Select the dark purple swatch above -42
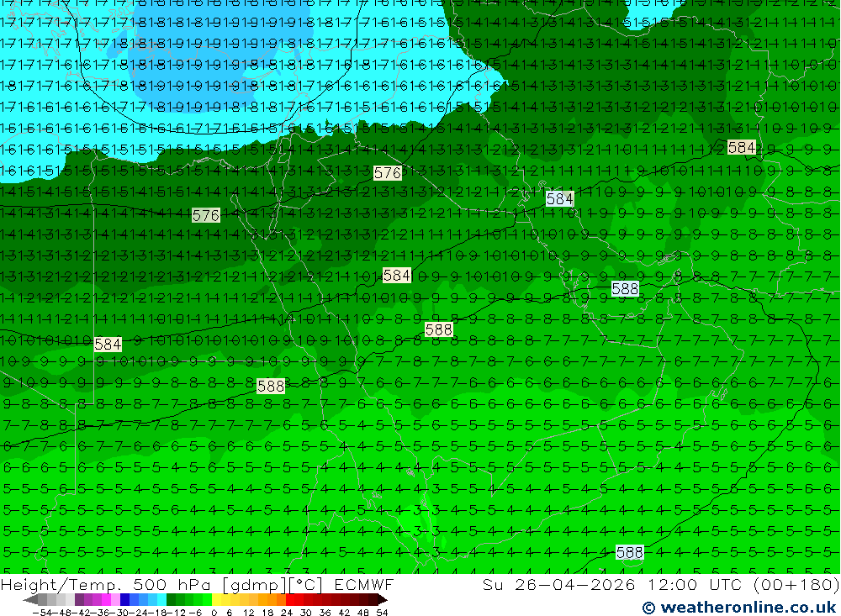The height and width of the screenshot is (616, 841). click(79, 600)
